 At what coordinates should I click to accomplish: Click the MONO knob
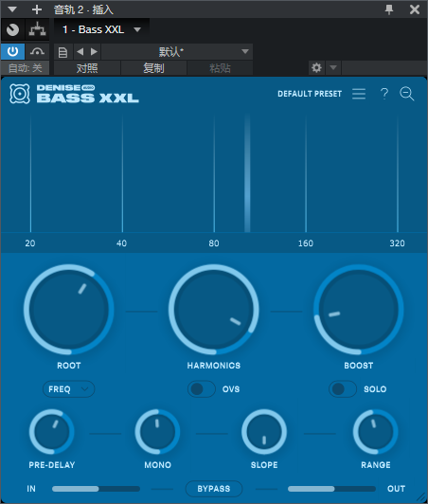(157, 432)
